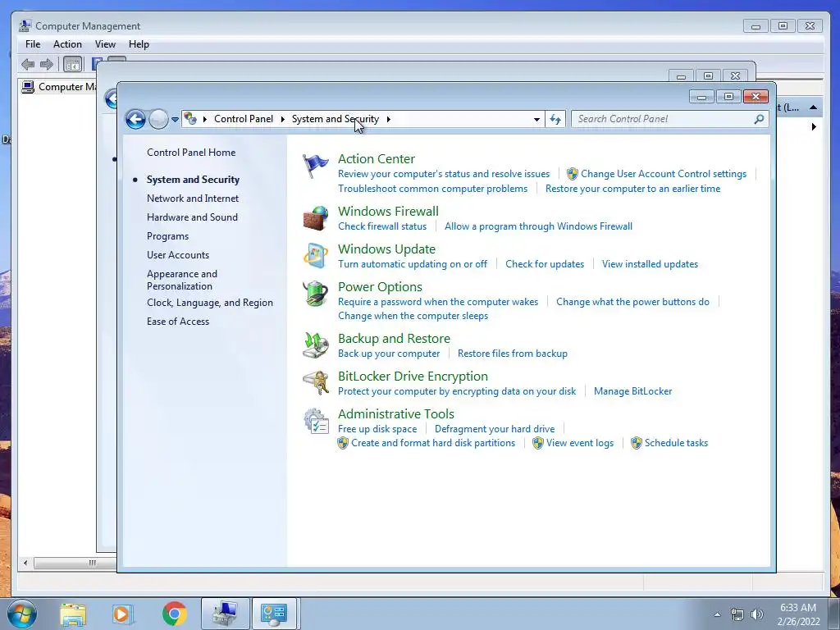Screen dimensions: 840x630
Task: Open Windows Explorer from the taskbar
Action: [73, 614]
